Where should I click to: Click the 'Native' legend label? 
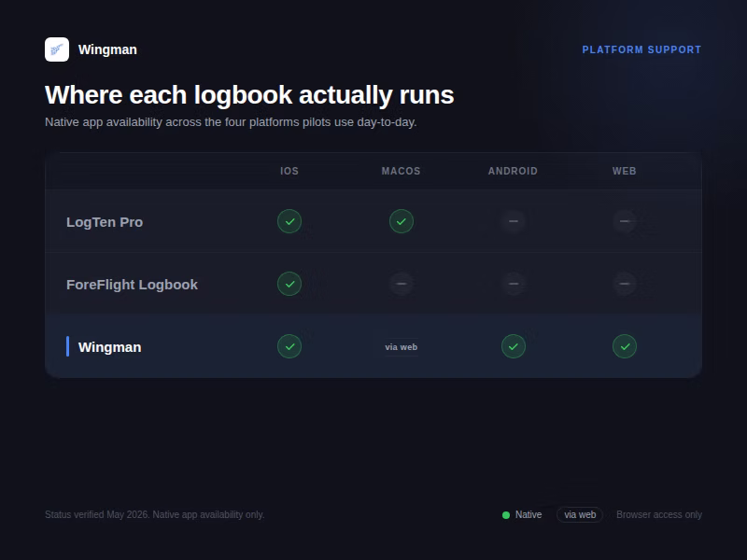click(x=529, y=515)
